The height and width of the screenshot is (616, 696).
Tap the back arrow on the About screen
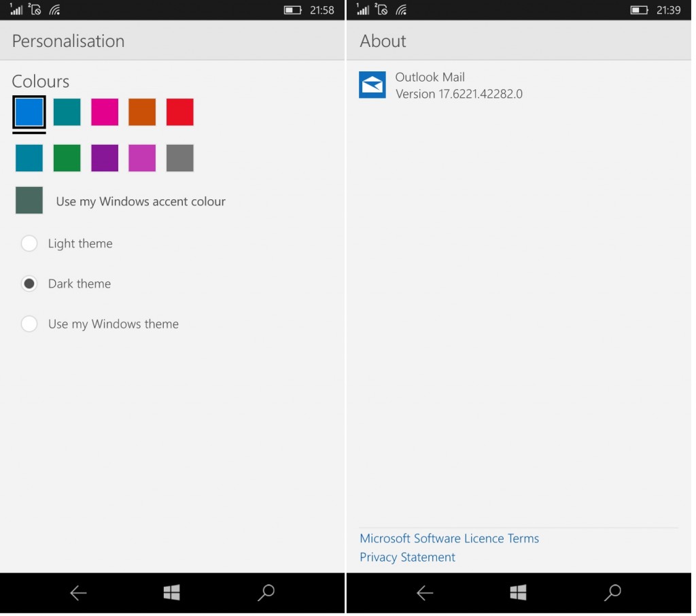425,594
